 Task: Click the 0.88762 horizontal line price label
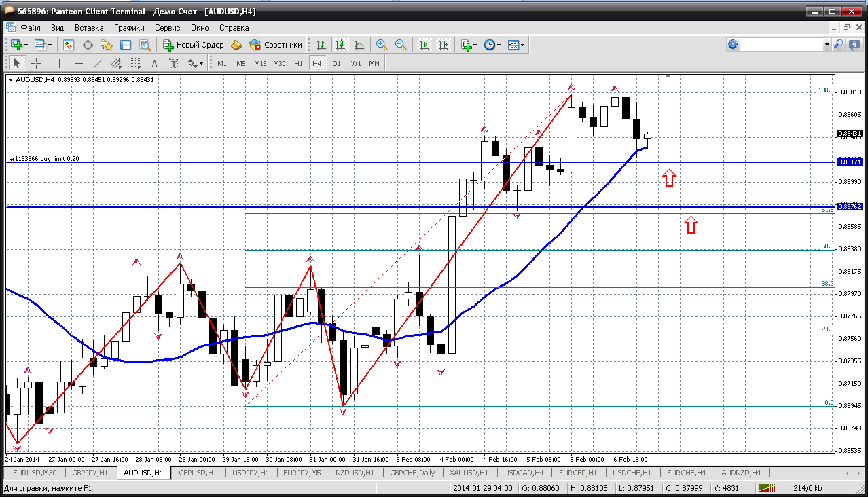pos(850,206)
